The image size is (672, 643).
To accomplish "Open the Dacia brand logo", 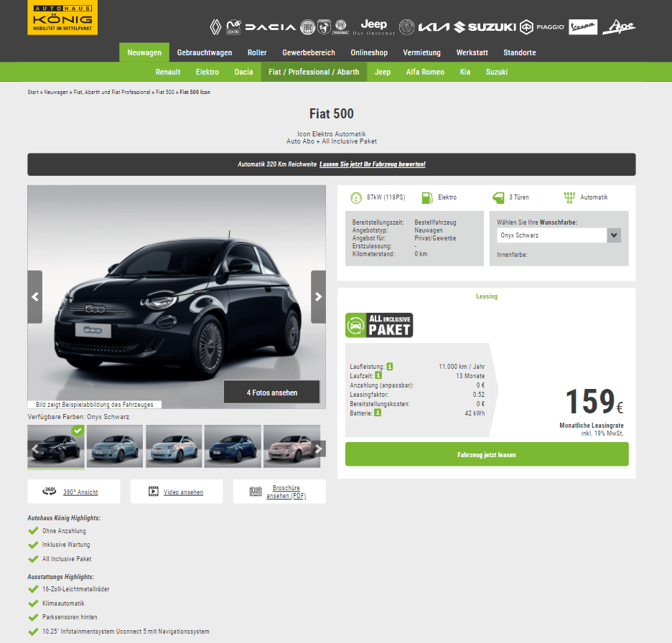I will [x=271, y=27].
